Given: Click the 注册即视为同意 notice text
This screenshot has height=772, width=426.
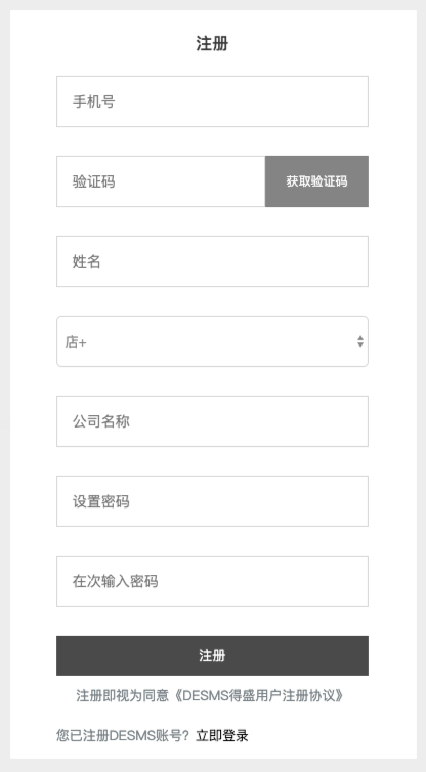Looking at the screenshot, I should 123,696.
